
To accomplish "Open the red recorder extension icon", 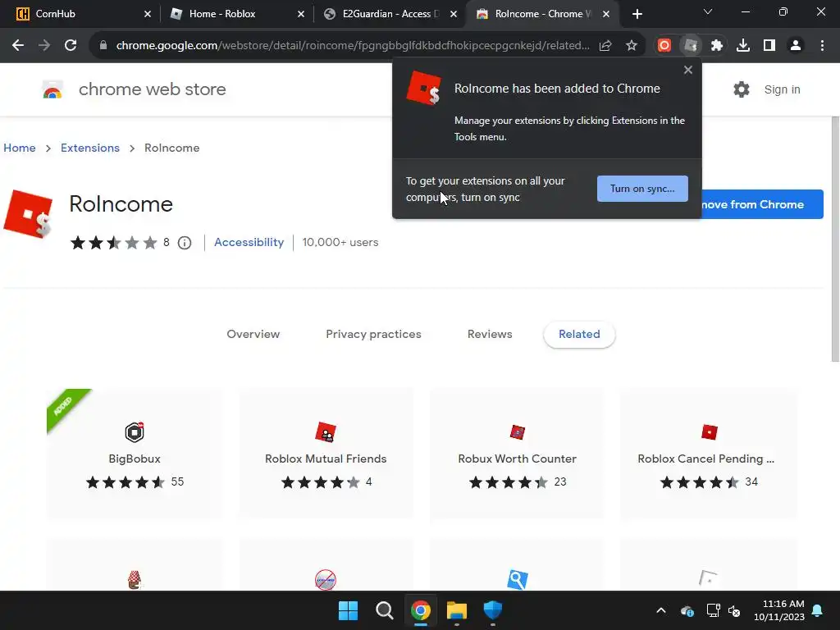I will (x=664, y=46).
